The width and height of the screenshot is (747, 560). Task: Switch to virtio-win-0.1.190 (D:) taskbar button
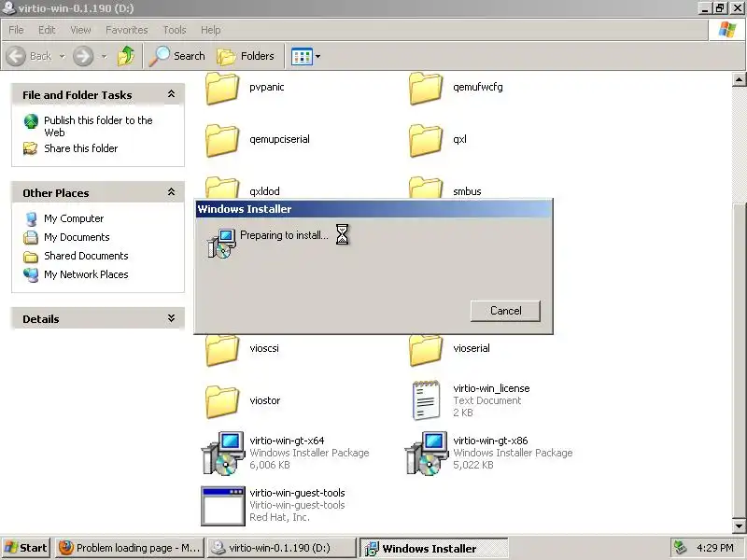282,548
